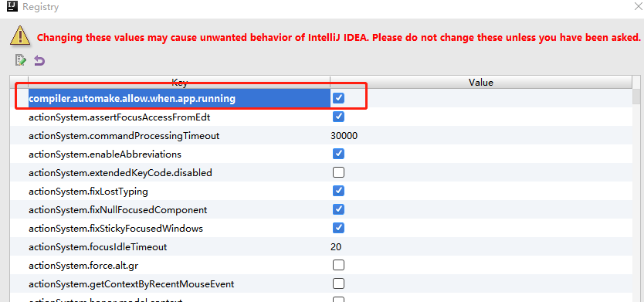Enable actionSystem.extendedKeyCode.disabled checkbox

[338, 172]
